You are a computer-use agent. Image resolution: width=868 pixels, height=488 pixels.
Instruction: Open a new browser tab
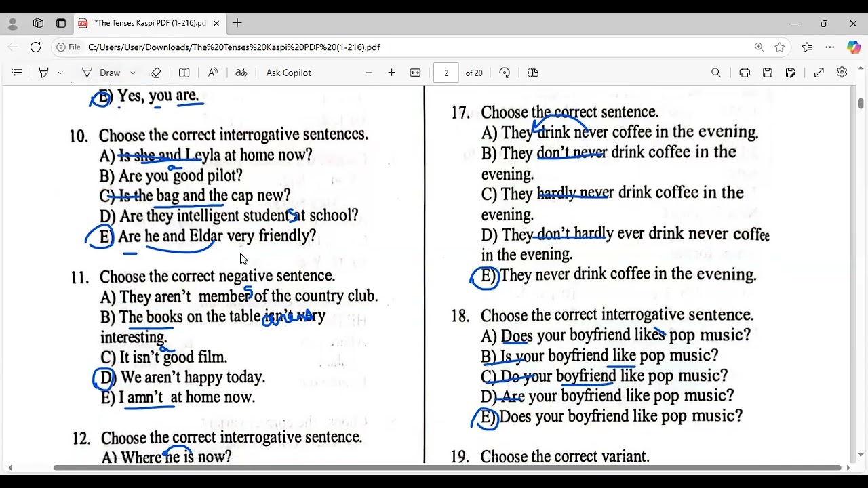point(237,23)
